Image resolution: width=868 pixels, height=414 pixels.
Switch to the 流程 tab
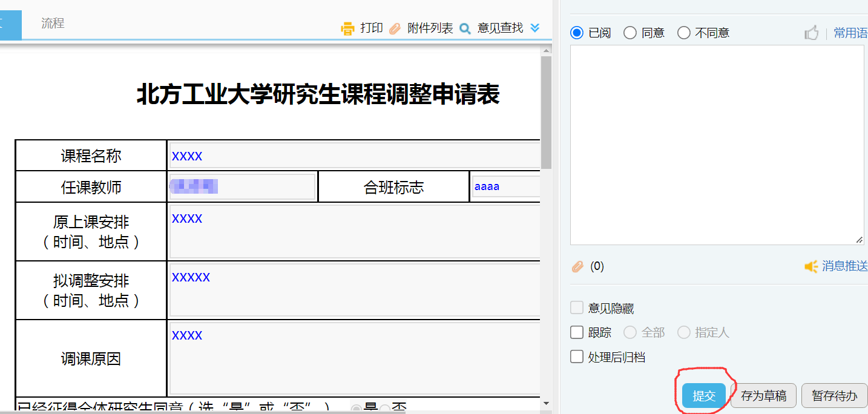pos(53,24)
